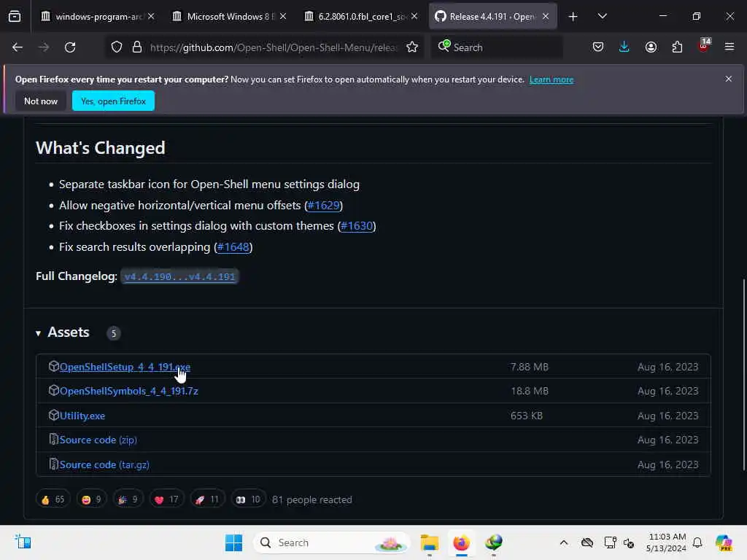
Task: Toggle rocket reaction 11
Action: [207, 499]
